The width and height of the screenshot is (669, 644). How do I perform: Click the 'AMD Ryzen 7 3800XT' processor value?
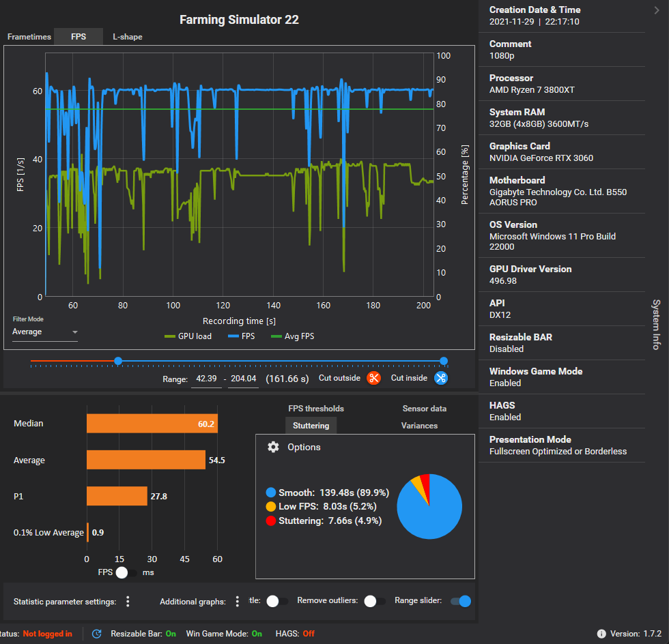point(532,90)
